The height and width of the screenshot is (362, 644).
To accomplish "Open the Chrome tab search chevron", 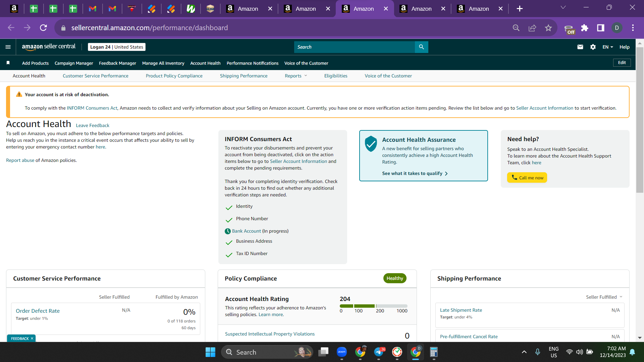I will click(563, 7).
